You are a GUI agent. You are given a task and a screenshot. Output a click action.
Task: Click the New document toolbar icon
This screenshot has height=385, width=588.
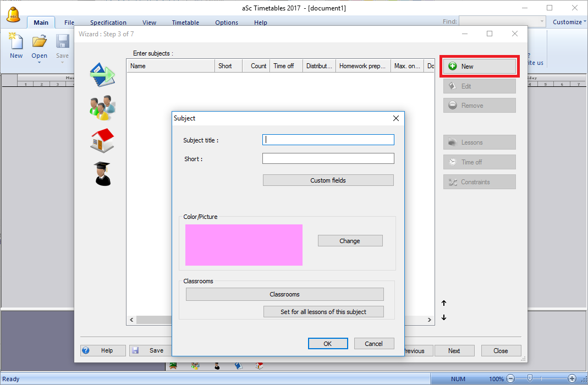(16, 43)
